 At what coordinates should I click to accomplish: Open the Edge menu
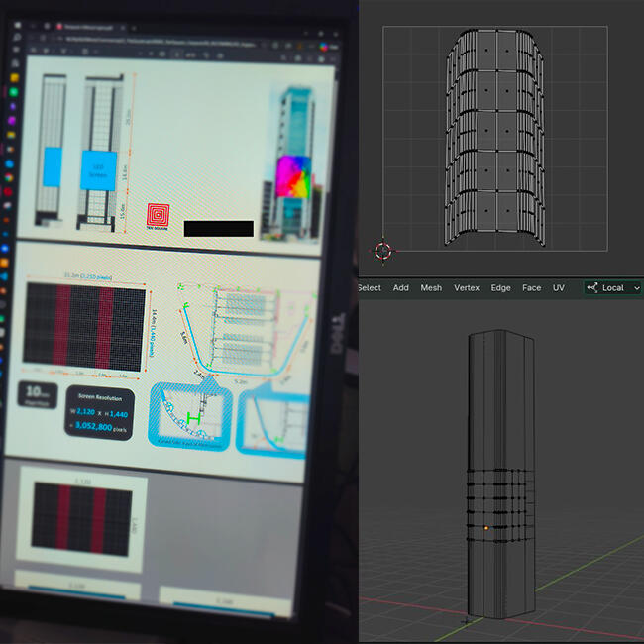pos(500,288)
